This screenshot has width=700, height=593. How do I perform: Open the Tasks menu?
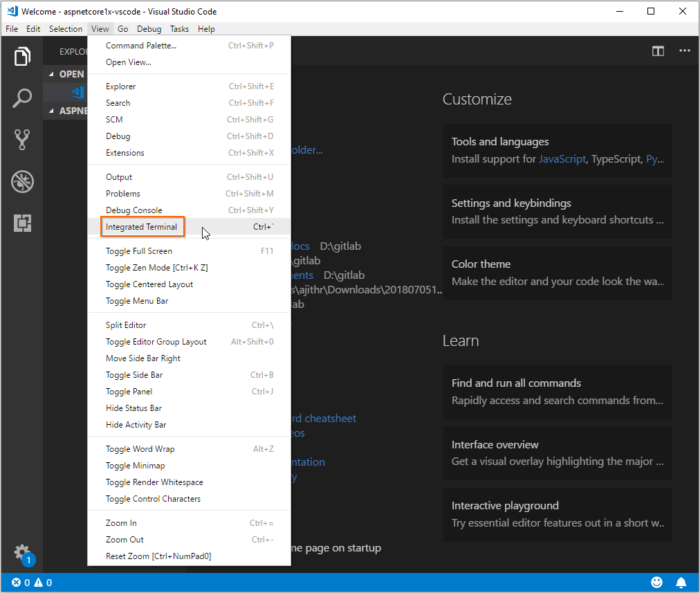coord(179,29)
